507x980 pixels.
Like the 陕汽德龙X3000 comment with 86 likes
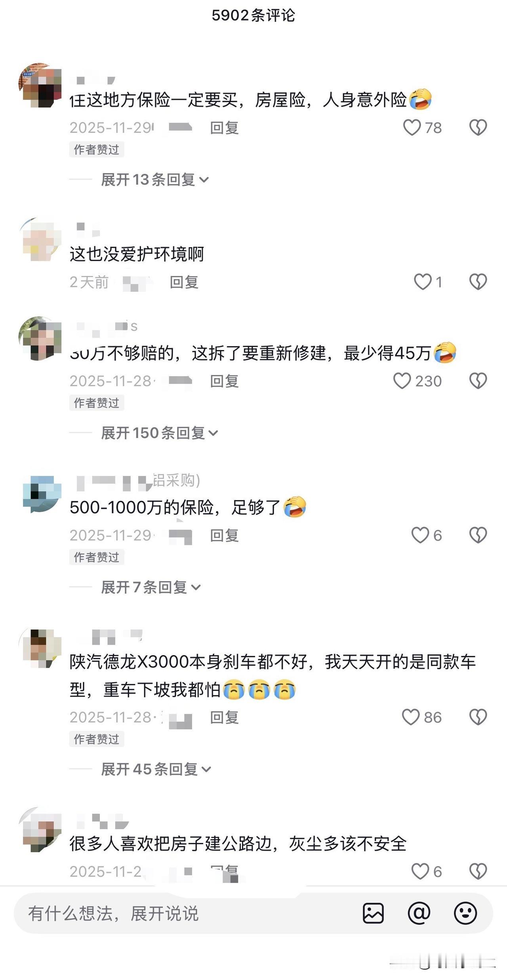[x=411, y=717]
